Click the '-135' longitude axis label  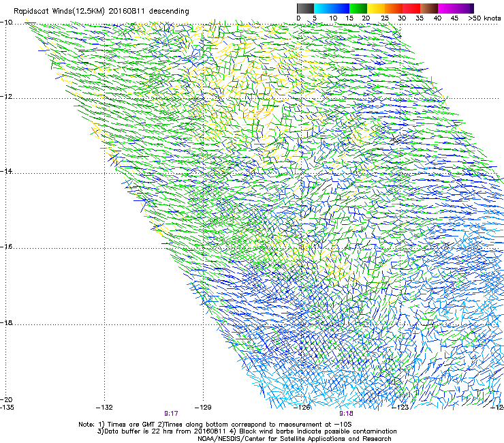[x=7, y=408]
